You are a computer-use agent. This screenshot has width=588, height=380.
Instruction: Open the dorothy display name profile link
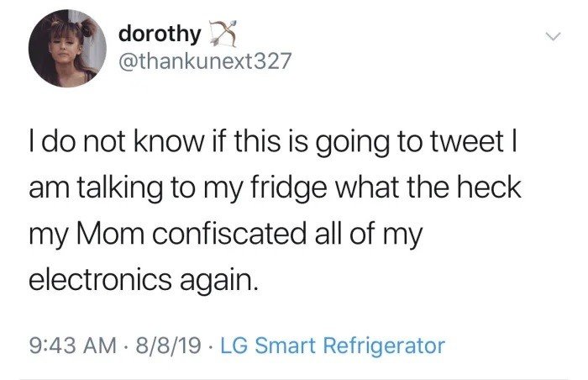pyautogui.click(x=160, y=34)
